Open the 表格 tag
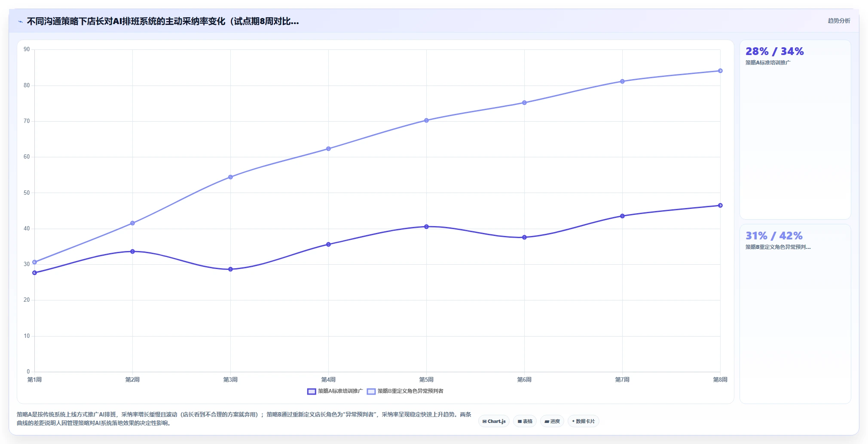This screenshot has width=868, height=444. (x=525, y=421)
